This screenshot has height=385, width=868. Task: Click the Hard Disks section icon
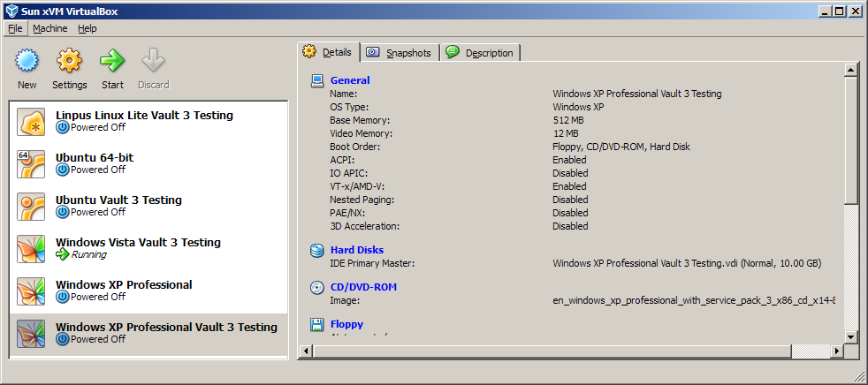pyautogui.click(x=317, y=250)
